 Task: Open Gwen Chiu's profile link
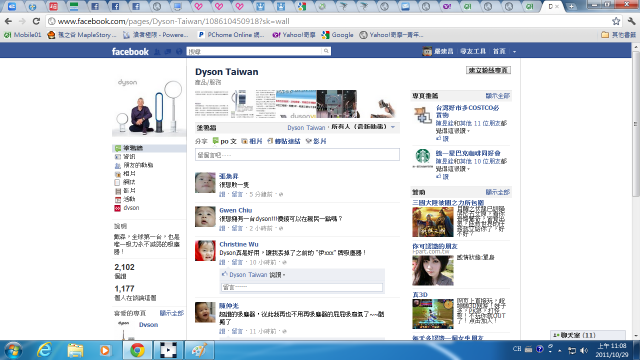pyautogui.click(x=236, y=210)
